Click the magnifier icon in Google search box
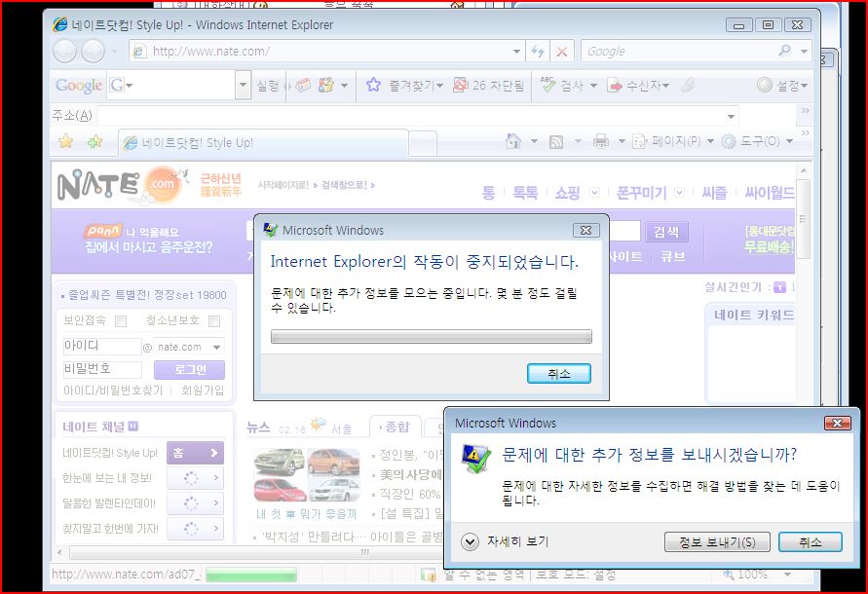Screen dimensions: 868x594 (785, 51)
